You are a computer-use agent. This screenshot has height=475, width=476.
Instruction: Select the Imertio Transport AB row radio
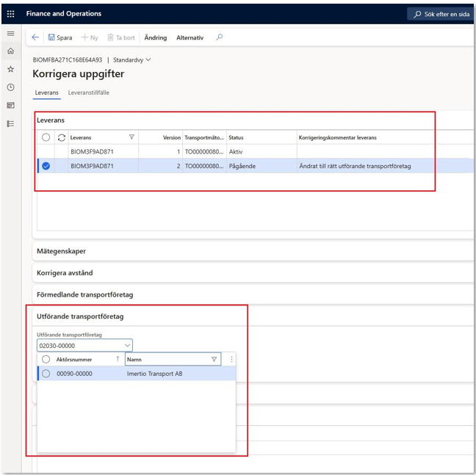(x=46, y=373)
